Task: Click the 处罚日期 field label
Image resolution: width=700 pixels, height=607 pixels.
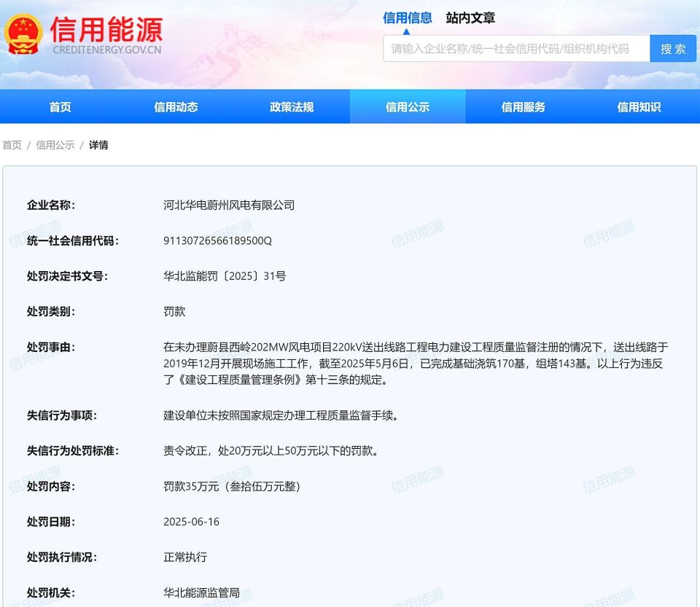Action: (51, 522)
